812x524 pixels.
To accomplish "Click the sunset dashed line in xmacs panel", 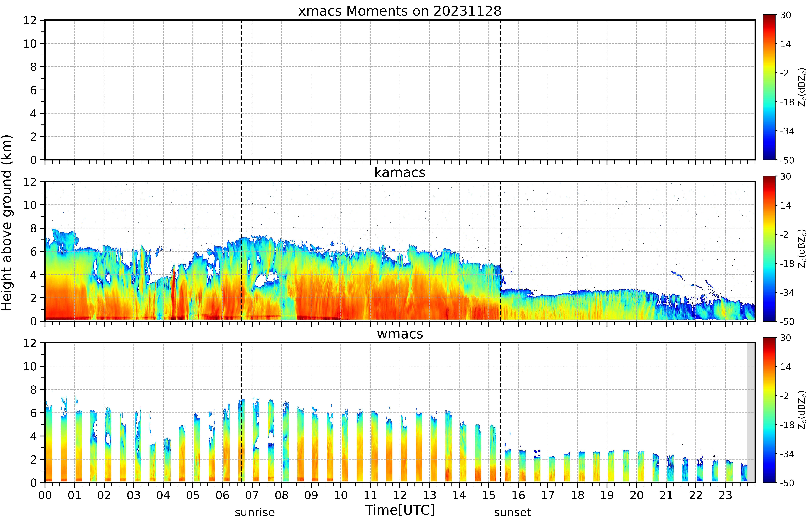I will click(500, 90).
